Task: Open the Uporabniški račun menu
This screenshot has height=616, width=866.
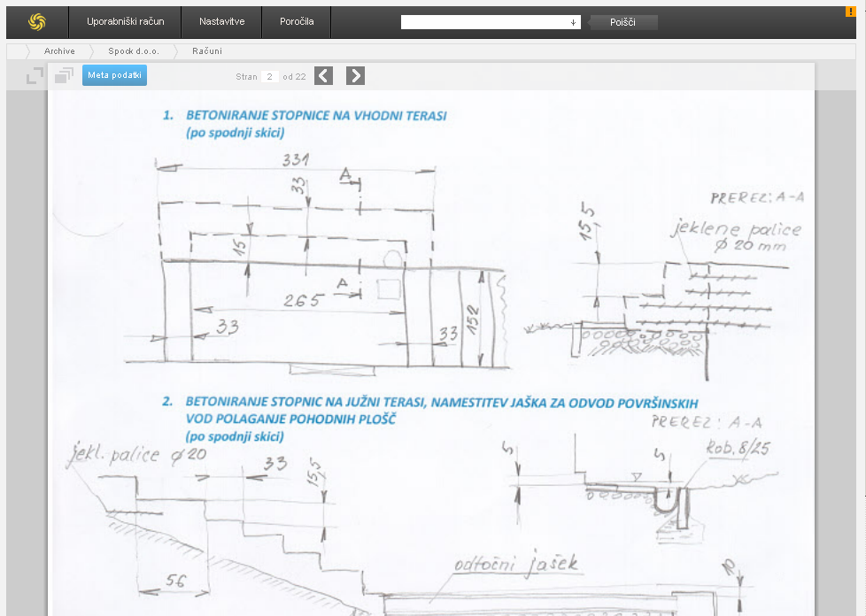Action: point(125,22)
